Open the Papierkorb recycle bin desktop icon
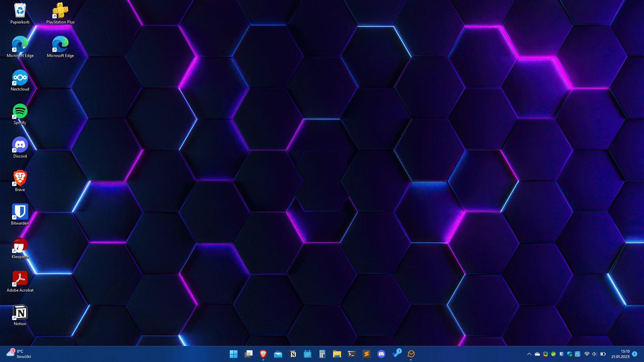The width and height of the screenshot is (644, 362). point(20,13)
